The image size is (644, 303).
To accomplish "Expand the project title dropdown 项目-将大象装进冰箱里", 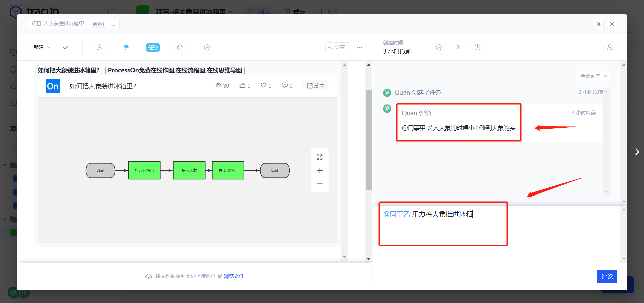I will tap(230, 12).
